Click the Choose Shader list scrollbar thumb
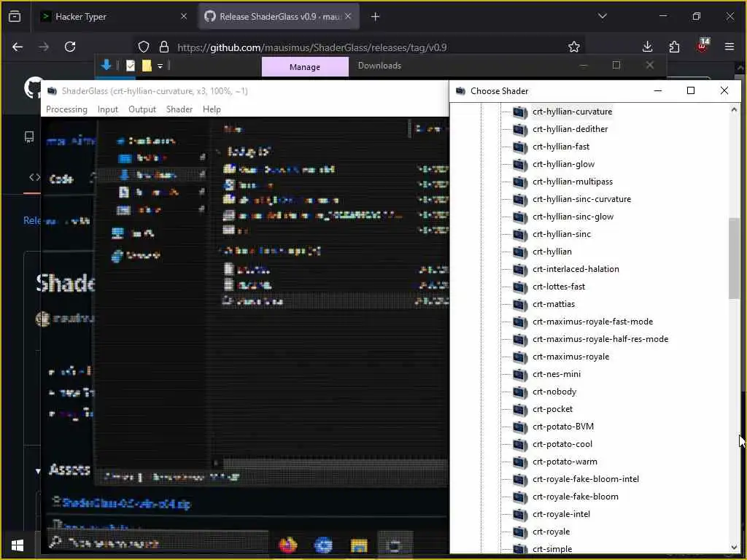This screenshot has width=747, height=560. [734, 258]
